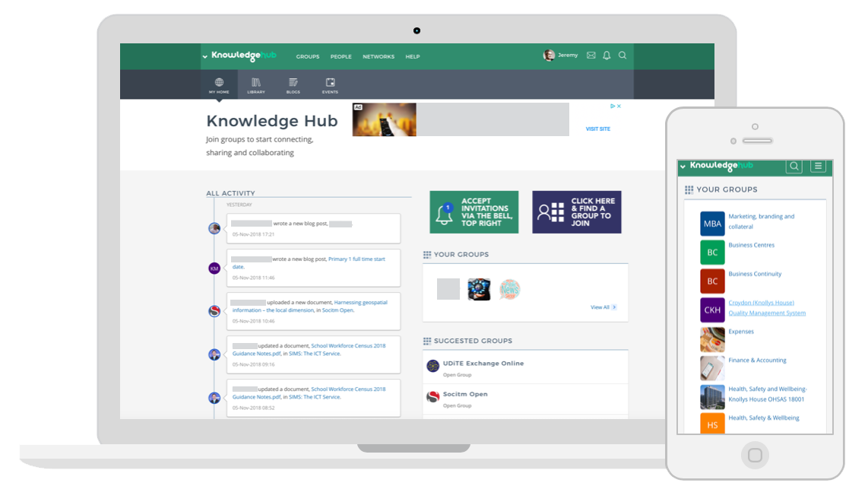Open the Networks menu item
The image size is (868, 502).
click(x=379, y=56)
